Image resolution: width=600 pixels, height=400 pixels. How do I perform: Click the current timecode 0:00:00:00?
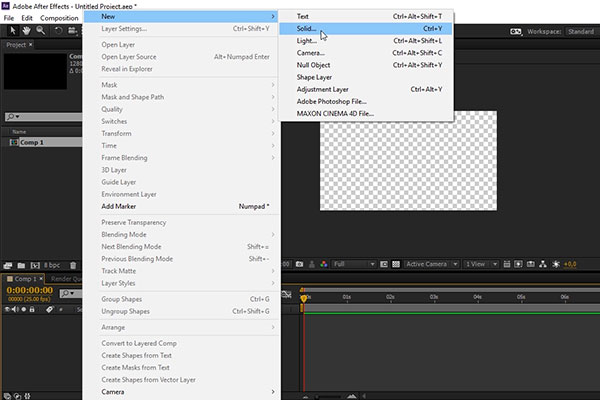click(x=30, y=290)
